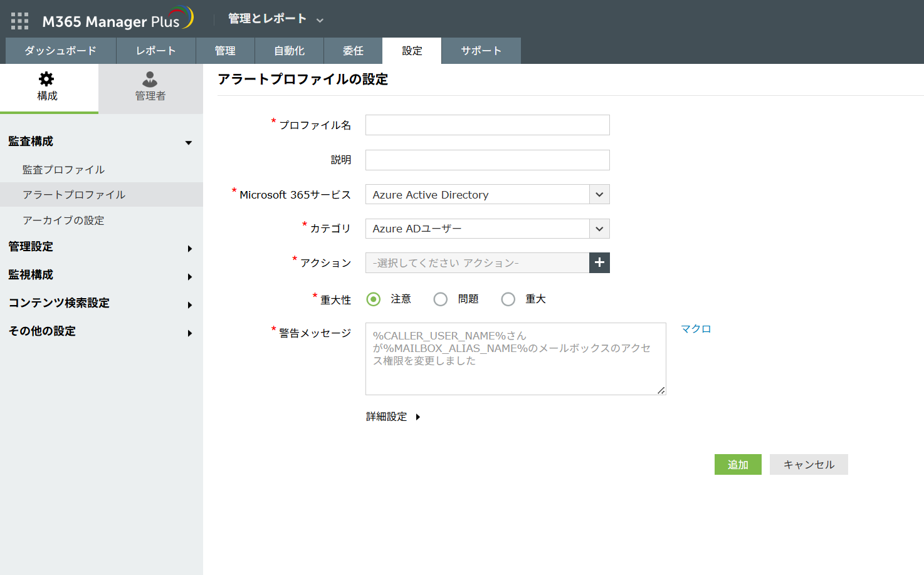Switch to the 管理 tab
The width and height of the screenshot is (924, 575).
click(225, 51)
